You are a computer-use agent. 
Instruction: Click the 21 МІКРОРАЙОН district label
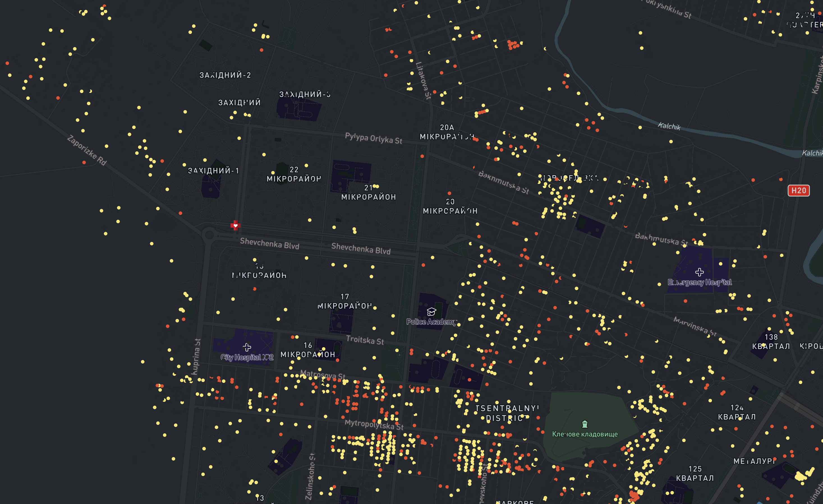click(x=368, y=193)
